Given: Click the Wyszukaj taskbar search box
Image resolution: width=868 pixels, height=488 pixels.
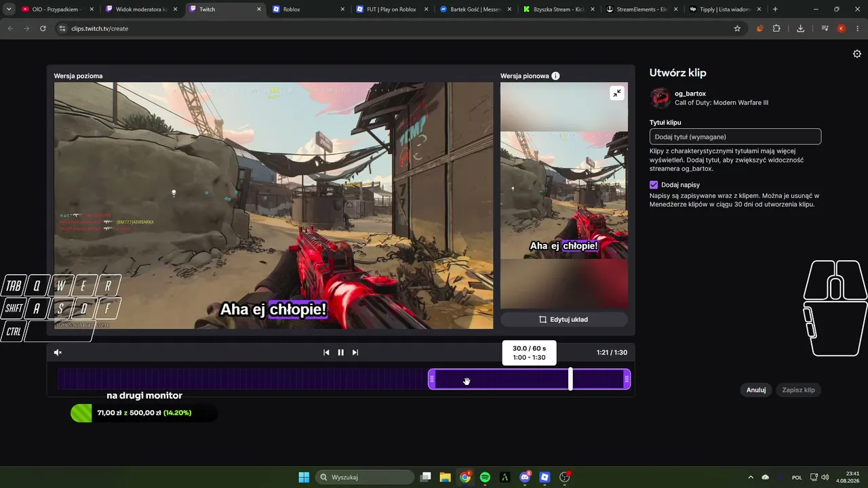Looking at the screenshot, I should (366, 477).
